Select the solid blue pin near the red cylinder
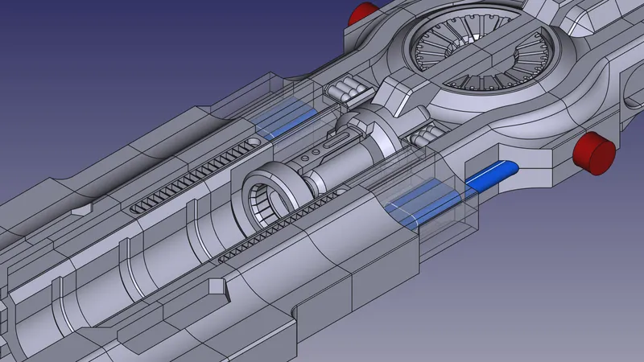Screen dimensions: 644x362 click(x=491, y=175)
